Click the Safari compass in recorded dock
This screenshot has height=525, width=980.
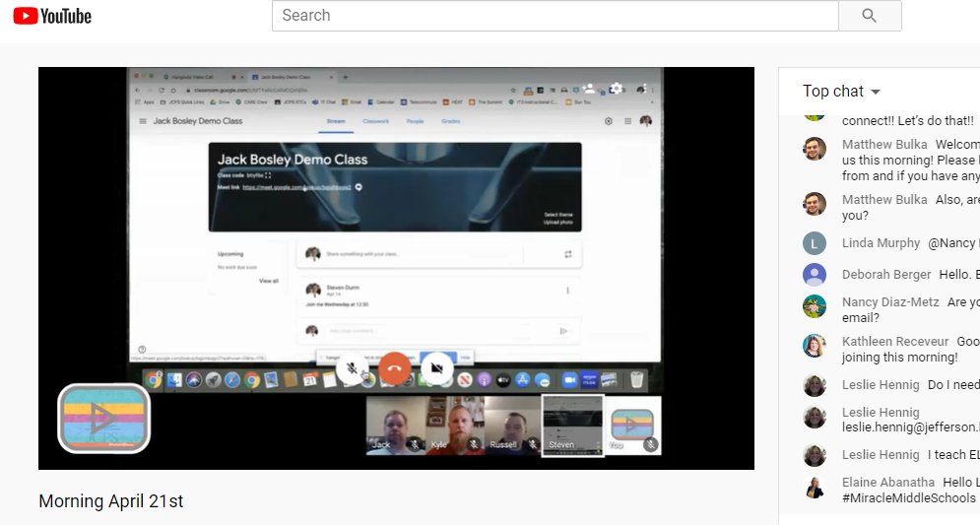[x=231, y=379]
